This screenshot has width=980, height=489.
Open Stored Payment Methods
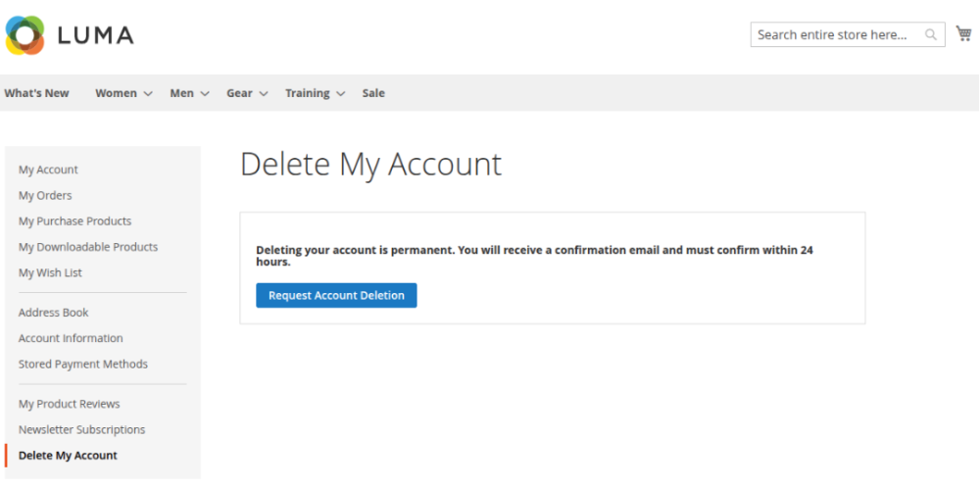83,364
